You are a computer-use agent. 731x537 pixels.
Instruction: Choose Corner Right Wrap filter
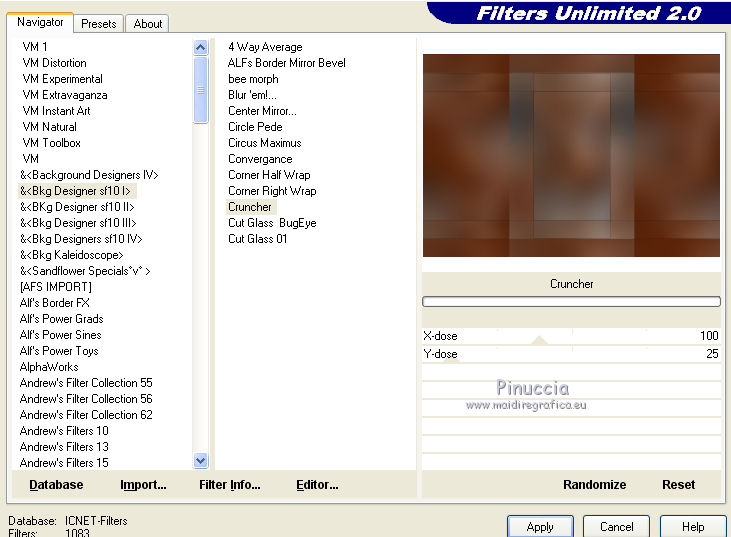272,191
